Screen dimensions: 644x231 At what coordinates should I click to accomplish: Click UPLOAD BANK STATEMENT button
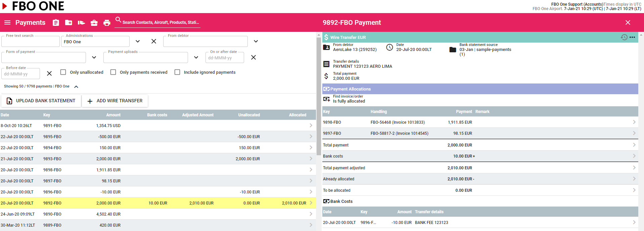pyautogui.click(x=41, y=101)
